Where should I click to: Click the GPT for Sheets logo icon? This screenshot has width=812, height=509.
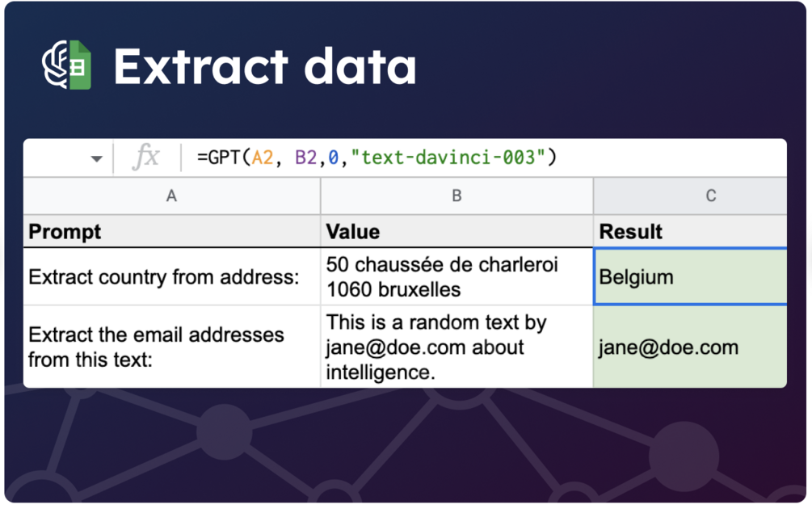[x=67, y=65]
